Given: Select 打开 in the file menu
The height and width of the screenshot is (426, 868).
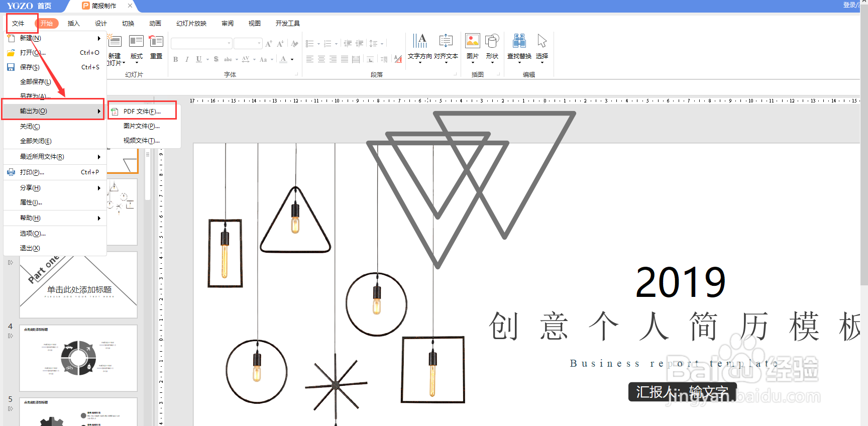Looking at the screenshot, I should (x=54, y=53).
